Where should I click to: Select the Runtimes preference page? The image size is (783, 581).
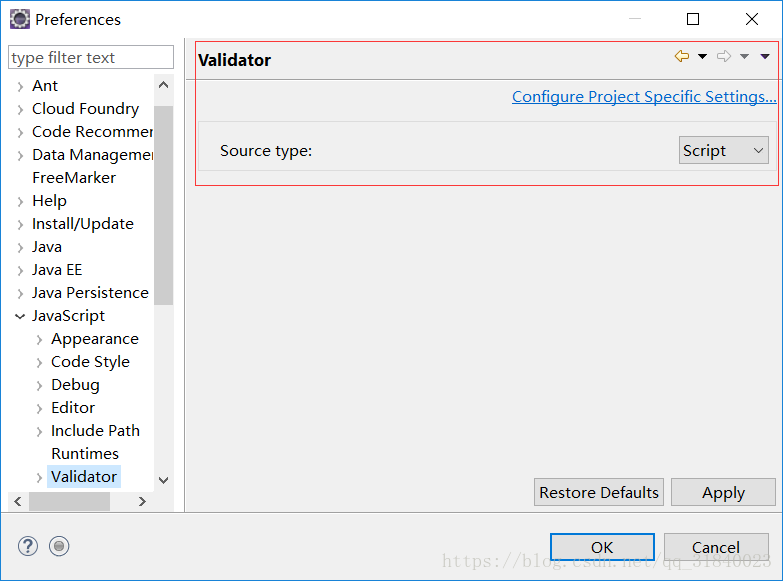(x=85, y=454)
